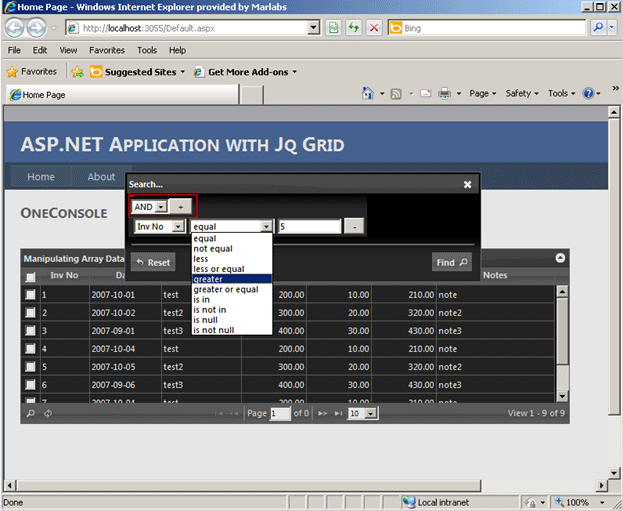Go to next grid page arrow
Image resolution: width=623 pixels, height=511 pixels.
(x=322, y=413)
